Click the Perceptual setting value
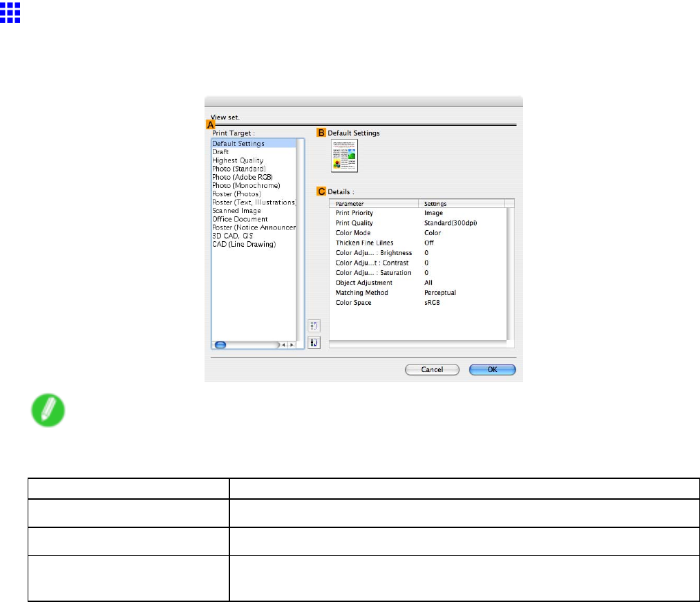This screenshot has width=700, height=602. click(439, 292)
